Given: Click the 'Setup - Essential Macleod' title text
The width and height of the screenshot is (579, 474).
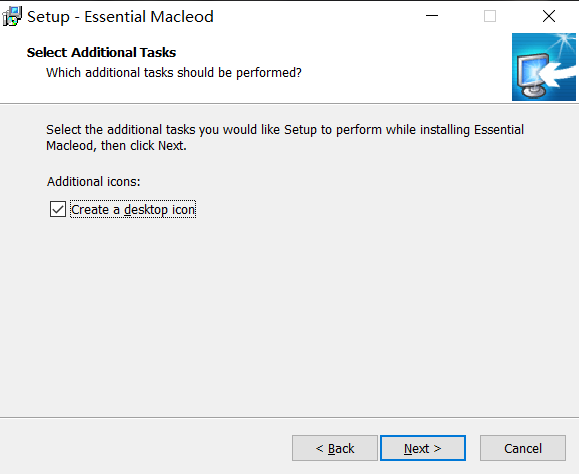Looking at the screenshot, I should pyautogui.click(x=120, y=17).
